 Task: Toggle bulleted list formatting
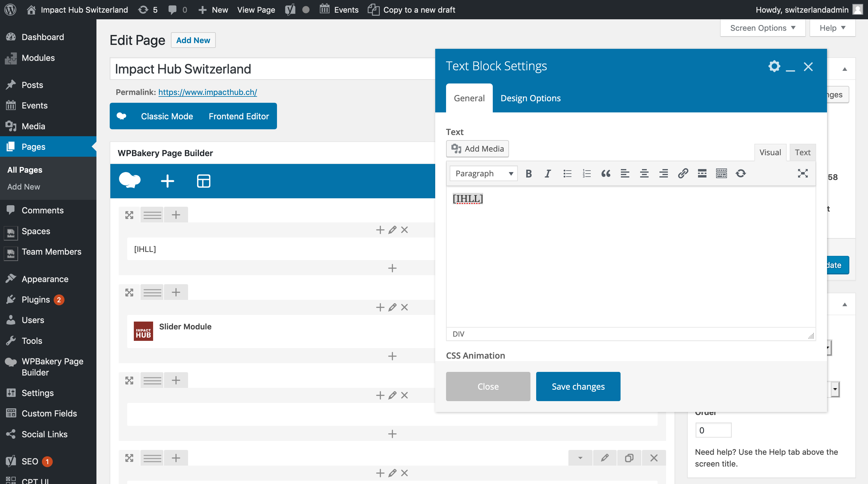[567, 174]
